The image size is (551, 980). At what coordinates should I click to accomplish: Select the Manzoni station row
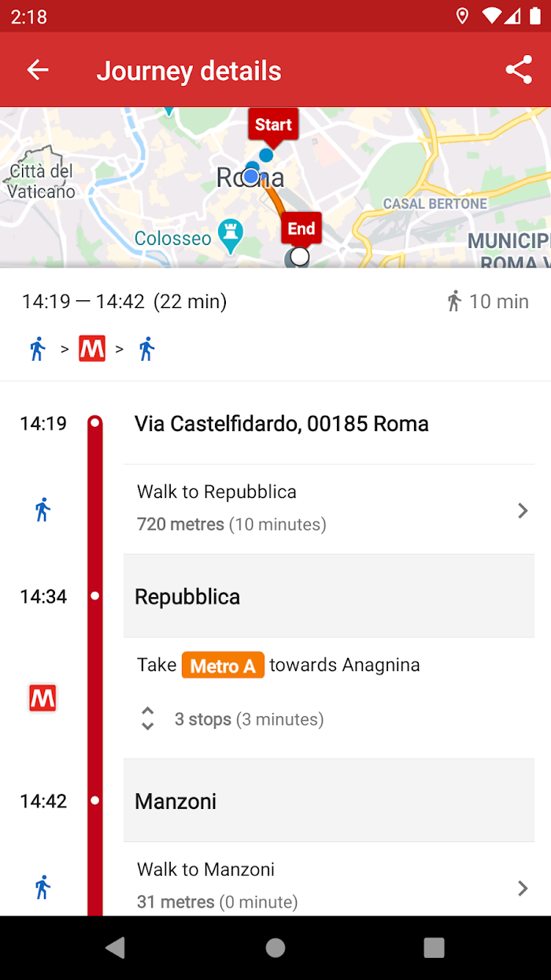[x=329, y=801]
